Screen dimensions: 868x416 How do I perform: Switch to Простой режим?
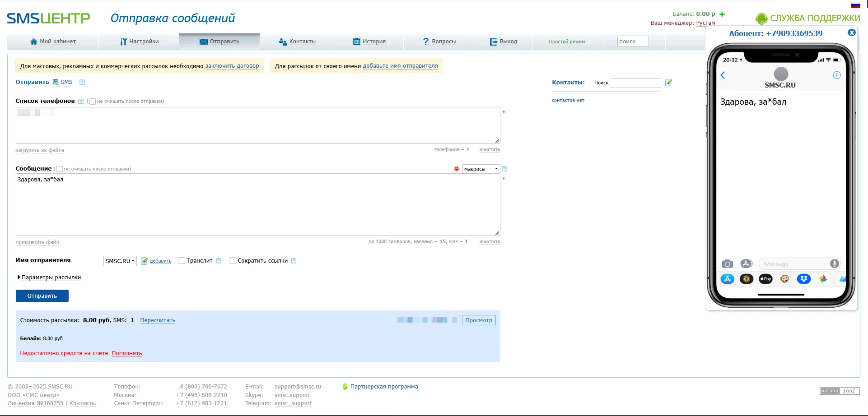pyautogui.click(x=567, y=42)
